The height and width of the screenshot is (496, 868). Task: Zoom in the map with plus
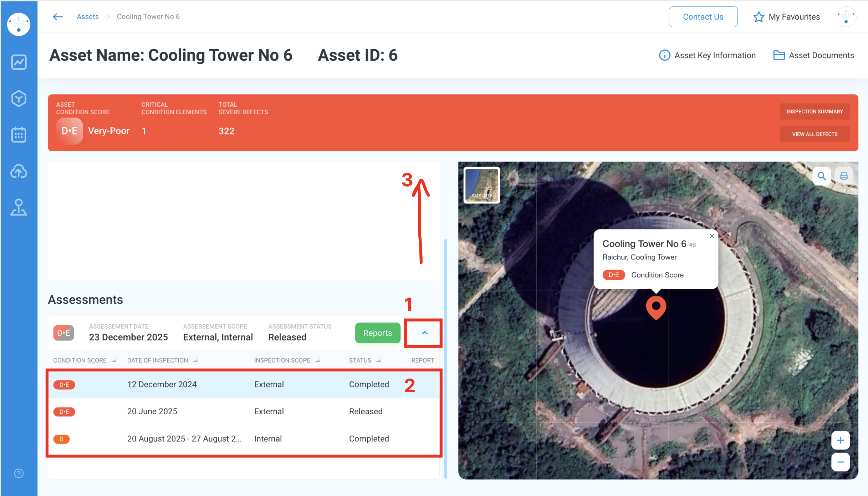tap(841, 440)
